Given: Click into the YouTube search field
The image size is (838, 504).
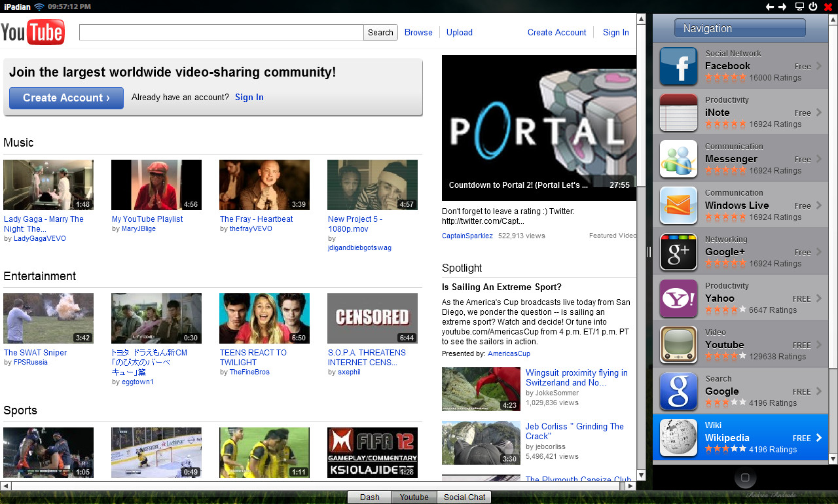Looking at the screenshot, I should tap(221, 32).
